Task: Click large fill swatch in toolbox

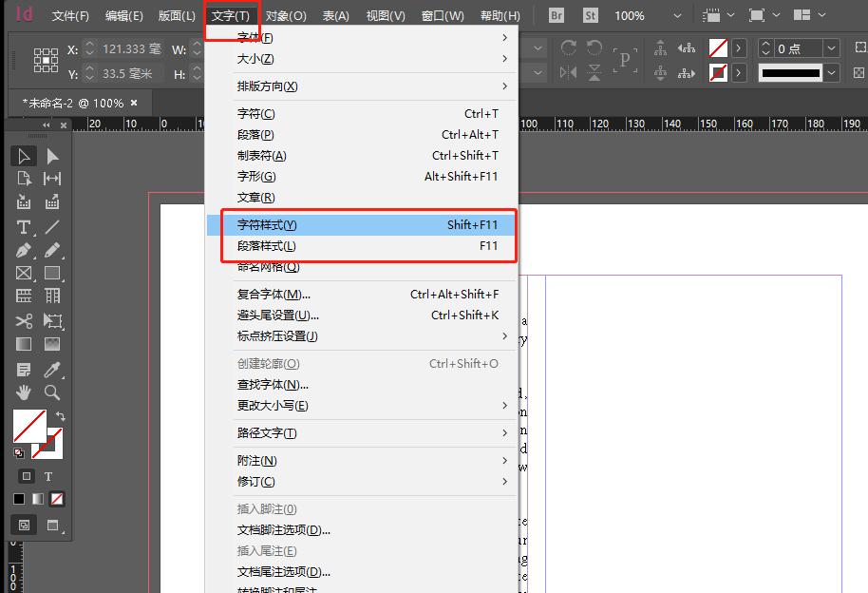Action: [x=29, y=426]
